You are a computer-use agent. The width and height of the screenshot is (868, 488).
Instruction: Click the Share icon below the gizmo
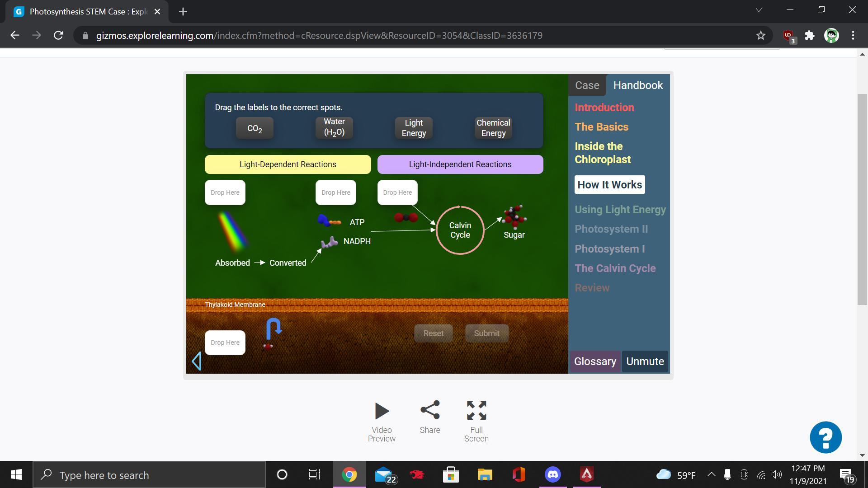(x=429, y=410)
